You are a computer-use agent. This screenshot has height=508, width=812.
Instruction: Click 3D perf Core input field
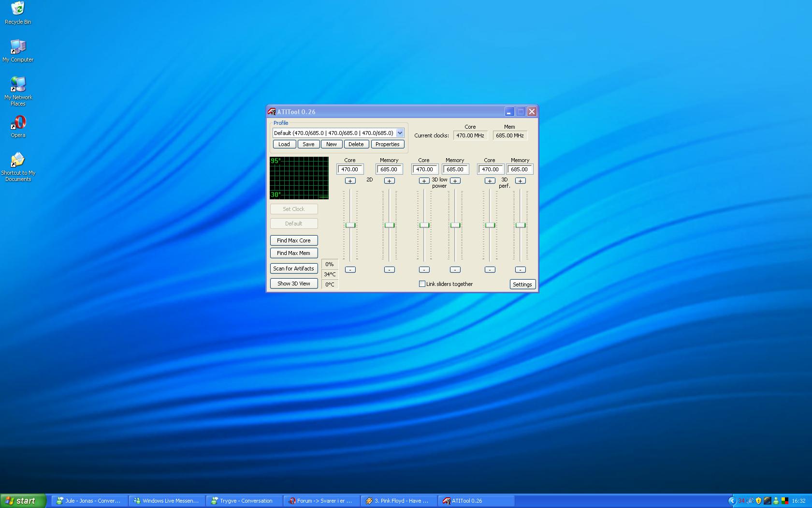point(490,169)
